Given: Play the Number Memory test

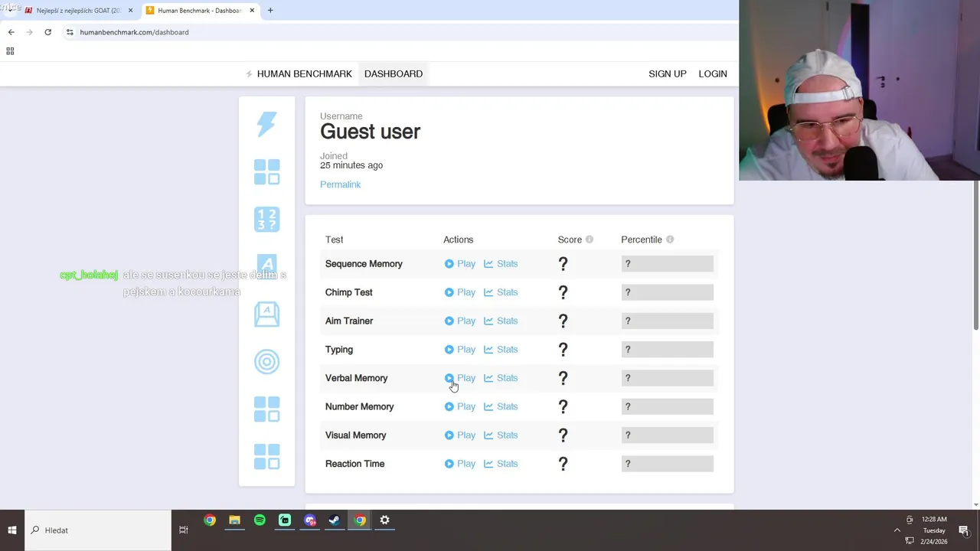Looking at the screenshot, I should pos(460,406).
